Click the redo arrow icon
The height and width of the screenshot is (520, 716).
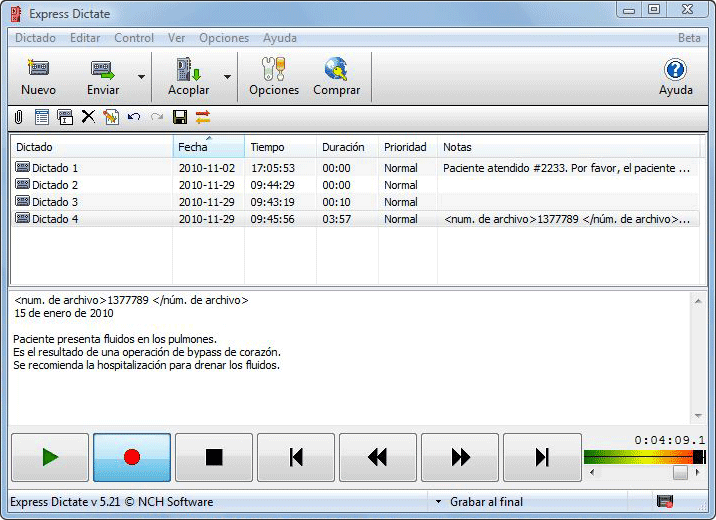157,117
